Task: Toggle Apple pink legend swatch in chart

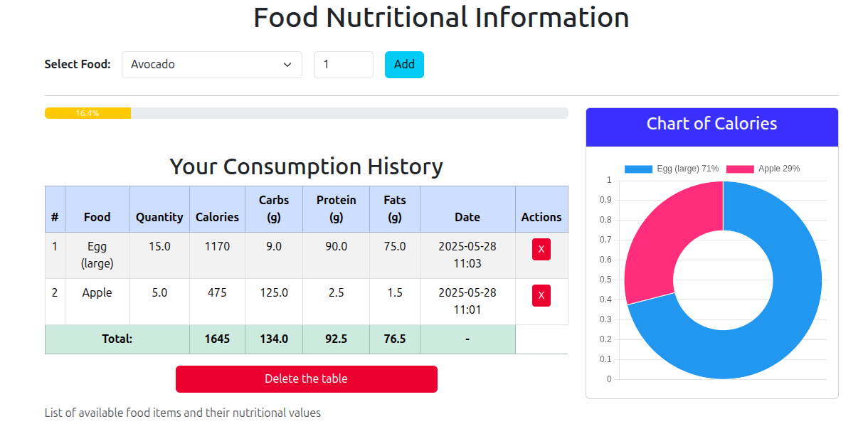Action: click(740, 169)
